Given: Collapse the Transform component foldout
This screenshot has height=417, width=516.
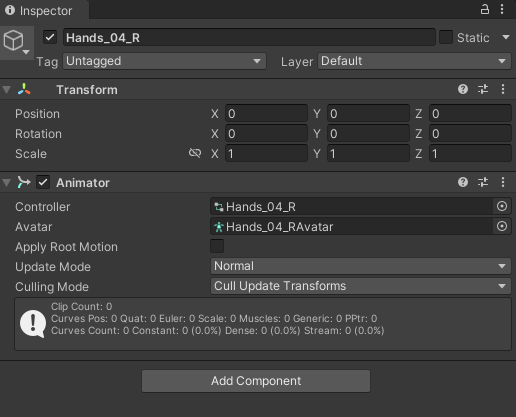Looking at the screenshot, I should [7, 90].
